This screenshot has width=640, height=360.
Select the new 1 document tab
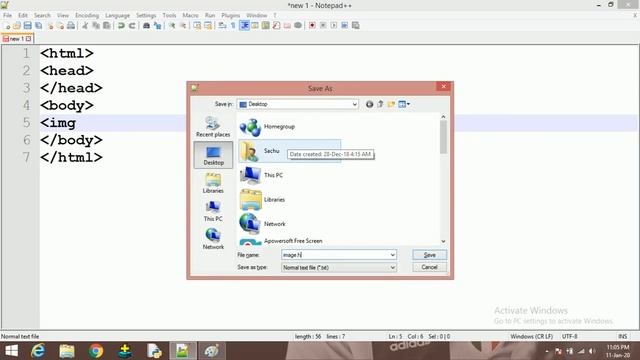coord(17,39)
